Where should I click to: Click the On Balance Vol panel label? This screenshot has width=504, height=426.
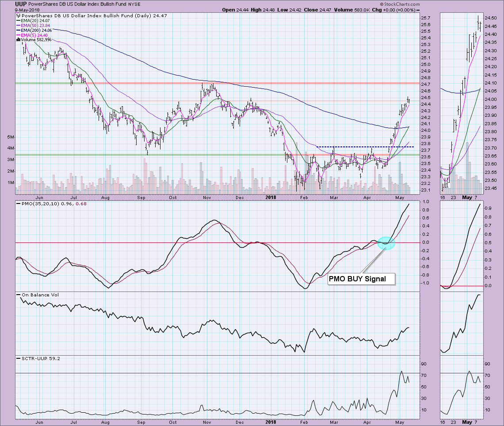39,295
